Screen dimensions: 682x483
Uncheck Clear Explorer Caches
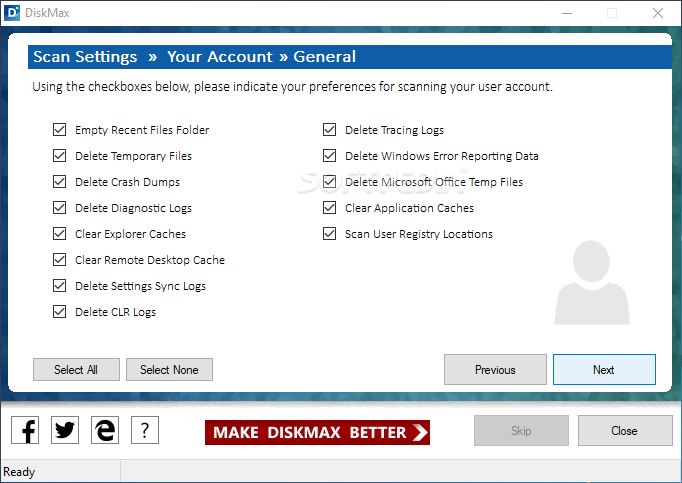(x=60, y=234)
